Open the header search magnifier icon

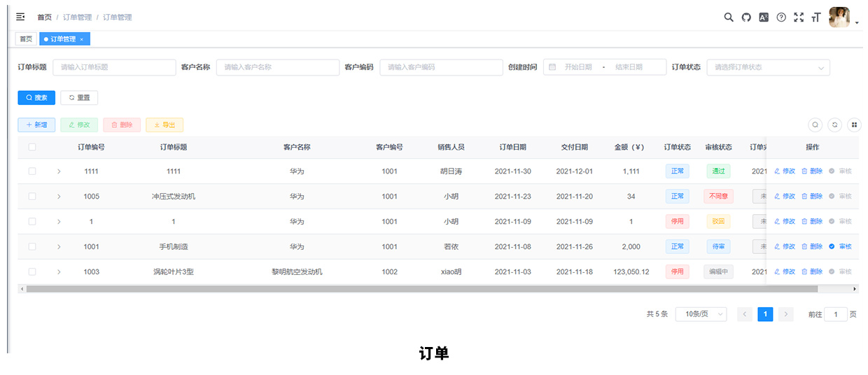pyautogui.click(x=729, y=17)
